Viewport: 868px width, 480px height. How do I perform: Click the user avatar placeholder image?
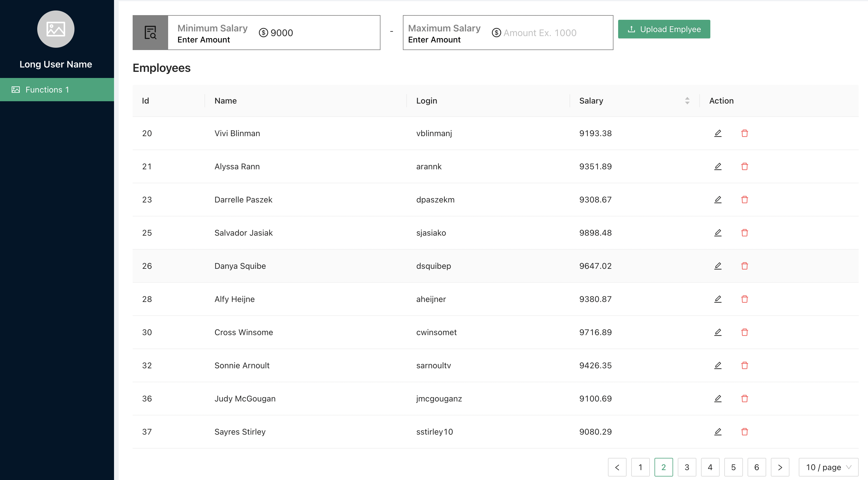pyautogui.click(x=56, y=29)
